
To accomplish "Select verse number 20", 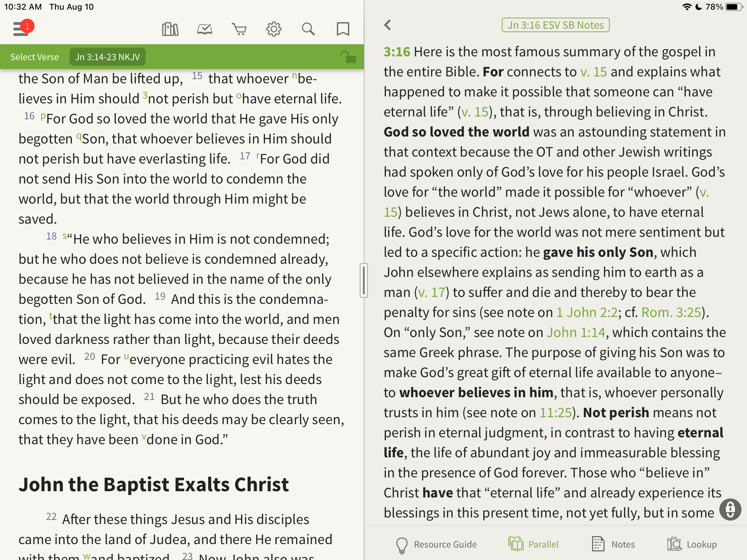I will (x=90, y=356).
